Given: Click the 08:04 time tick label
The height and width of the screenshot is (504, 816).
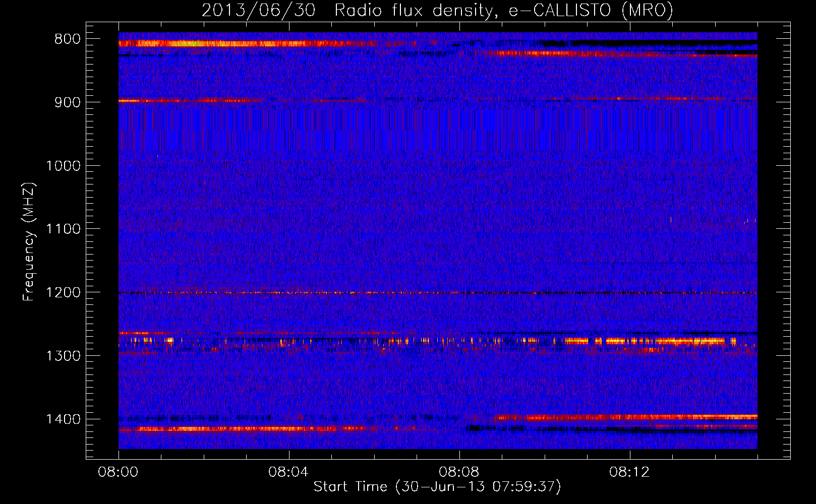Looking at the screenshot, I should 288,472.
